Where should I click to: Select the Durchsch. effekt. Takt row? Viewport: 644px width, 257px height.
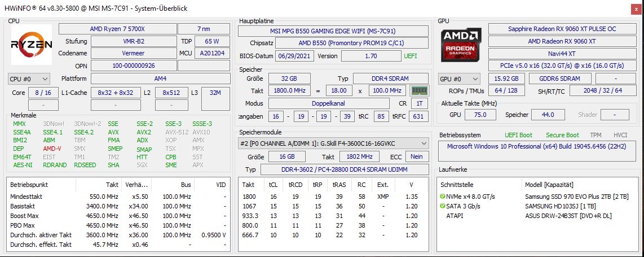pyautogui.click(x=118, y=245)
